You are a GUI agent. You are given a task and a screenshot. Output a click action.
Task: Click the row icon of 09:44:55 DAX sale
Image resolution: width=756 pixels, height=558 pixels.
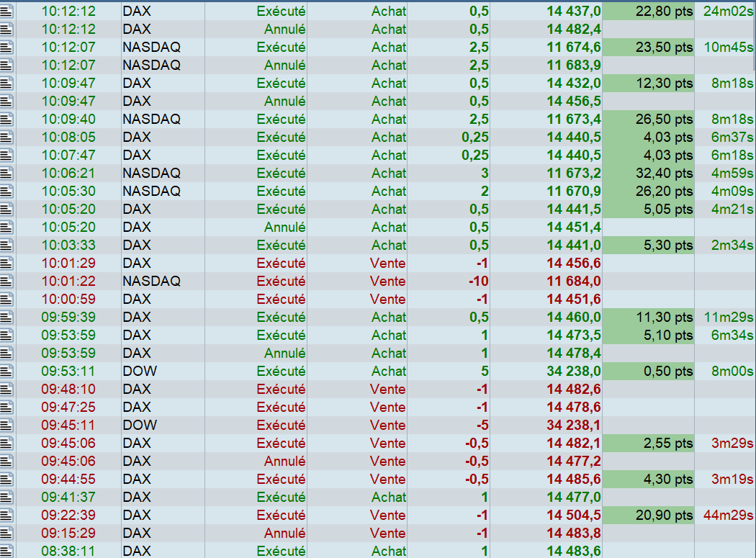point(6,480)
